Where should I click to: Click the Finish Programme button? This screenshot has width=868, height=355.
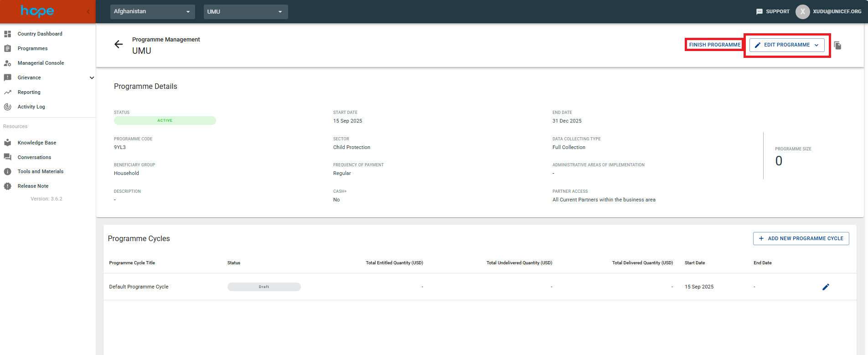(714, 45)
